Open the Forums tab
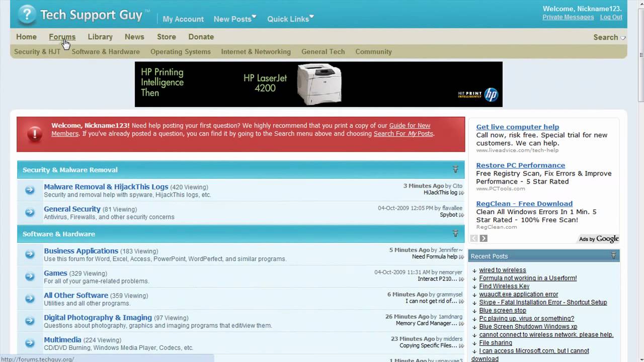Viewport: 644px width, 362px height. [62, 37]
